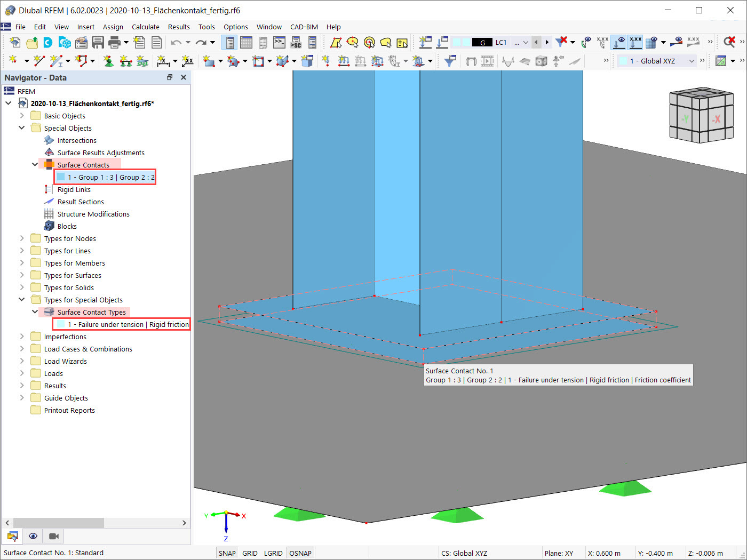
Task: Click the Redo arrow icon
Action: [x=201, y=42]
